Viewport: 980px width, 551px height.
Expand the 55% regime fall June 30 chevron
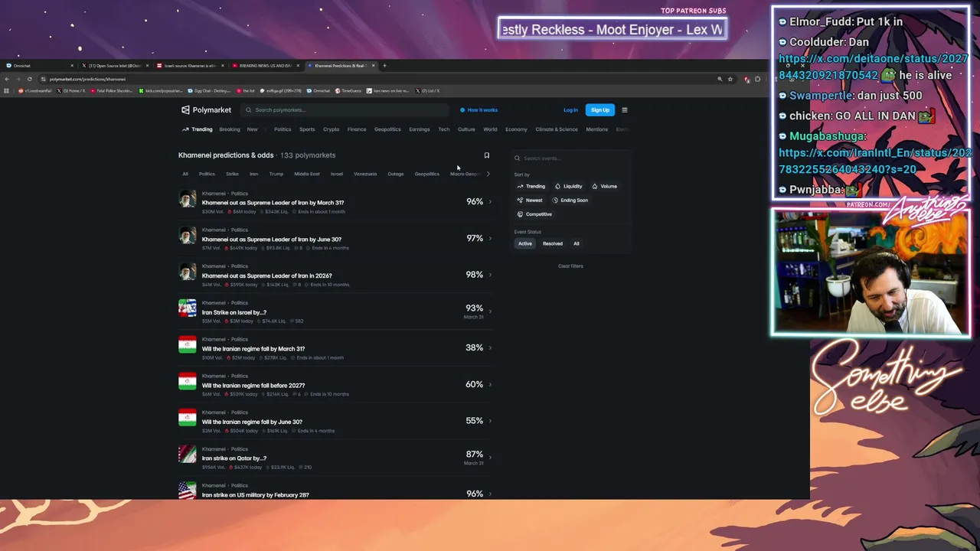click(490, 421)
